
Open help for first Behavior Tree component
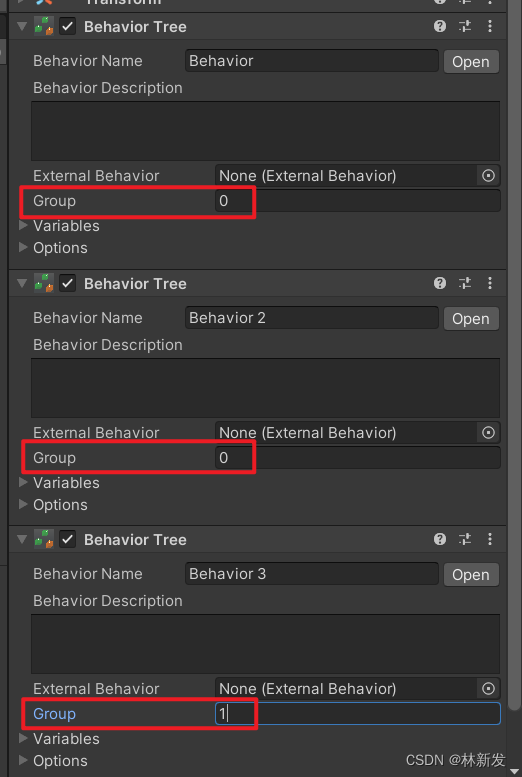click(440, 26)
